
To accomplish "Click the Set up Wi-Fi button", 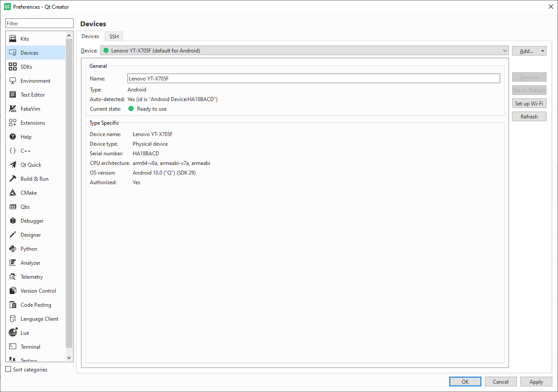I will 529,104.
